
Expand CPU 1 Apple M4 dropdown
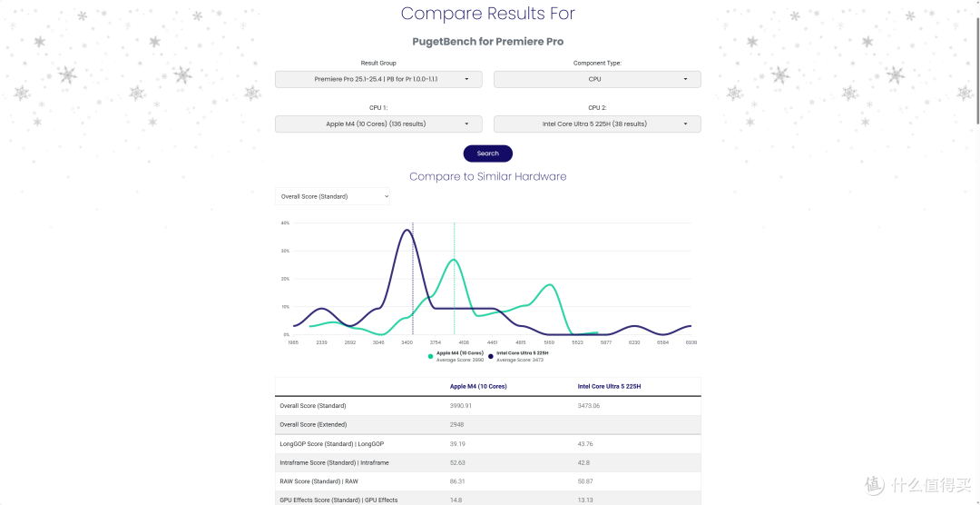(x=378, y=124)
